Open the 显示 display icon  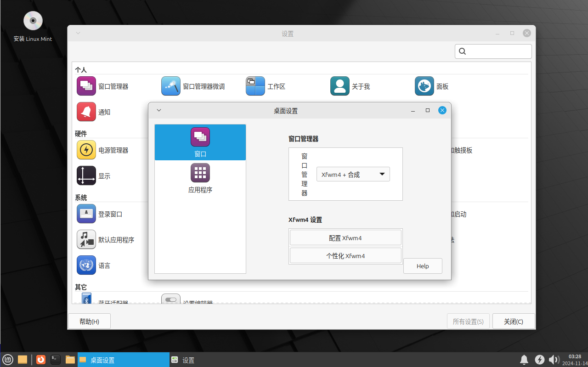86,175
